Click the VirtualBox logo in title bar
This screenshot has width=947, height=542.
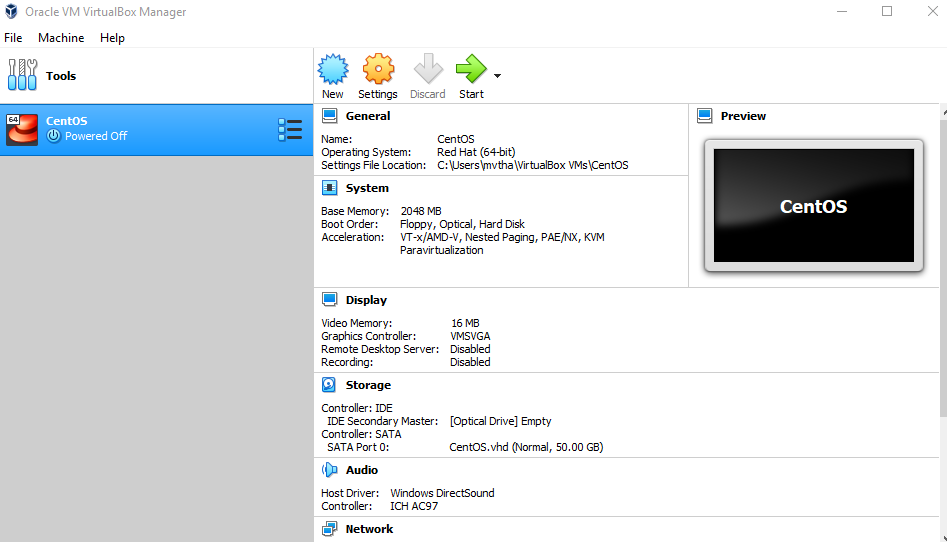point(11,11)
